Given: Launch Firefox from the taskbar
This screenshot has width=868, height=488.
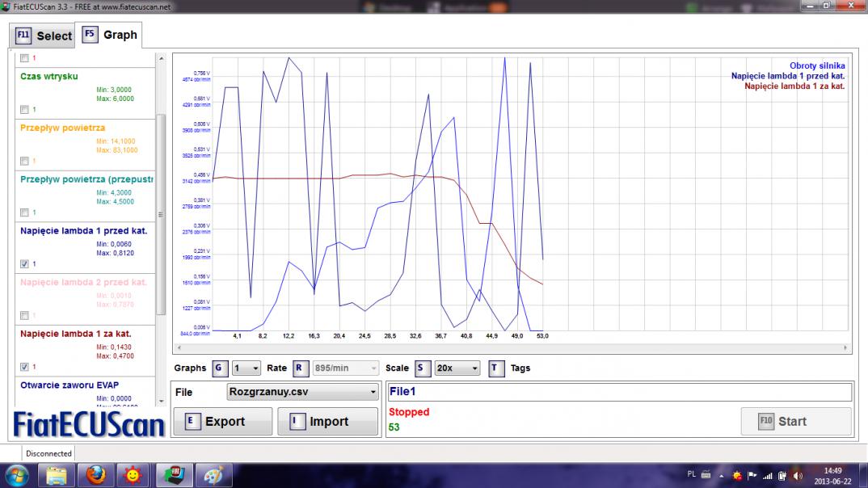Looking at the screenshot, I should tap(95, 475).
